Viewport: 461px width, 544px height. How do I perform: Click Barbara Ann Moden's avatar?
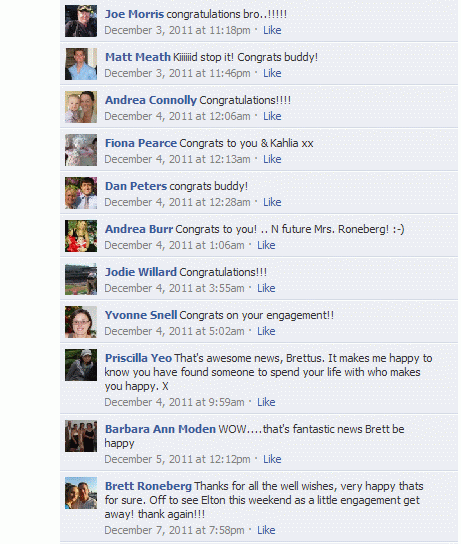coord(81,436)
